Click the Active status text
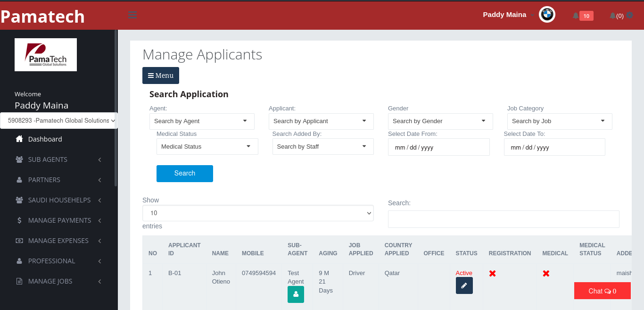The width and height of the screenshot is (644, 310). click(464, 273)
